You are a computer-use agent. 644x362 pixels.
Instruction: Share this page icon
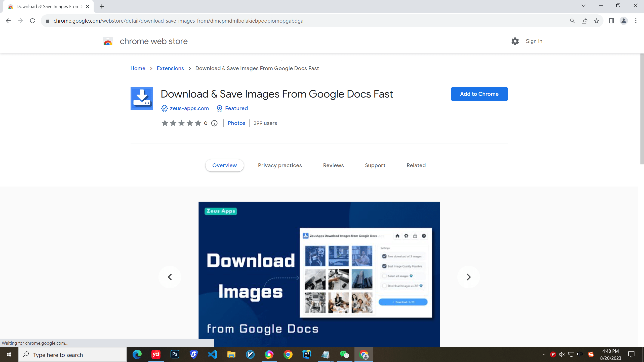coord(584,21)
